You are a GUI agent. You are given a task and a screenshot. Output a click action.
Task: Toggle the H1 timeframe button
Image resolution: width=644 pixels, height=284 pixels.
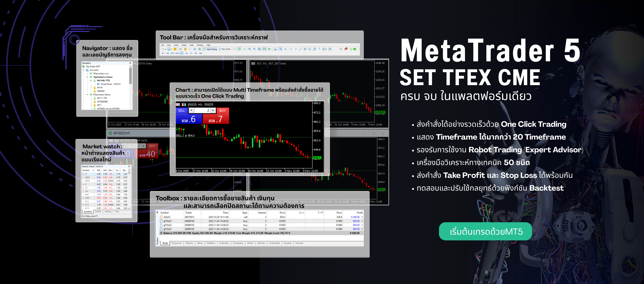pyautogui.click(x=182, y=53)
